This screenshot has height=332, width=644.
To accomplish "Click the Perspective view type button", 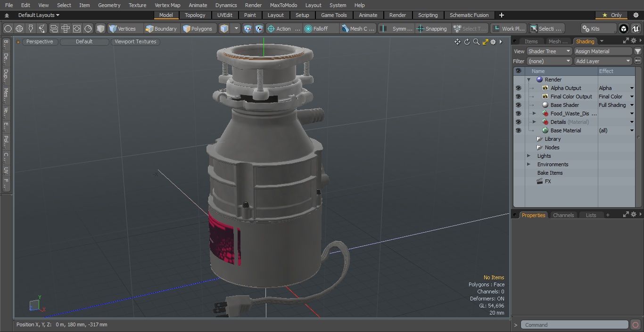I will (x=40, y=41).
